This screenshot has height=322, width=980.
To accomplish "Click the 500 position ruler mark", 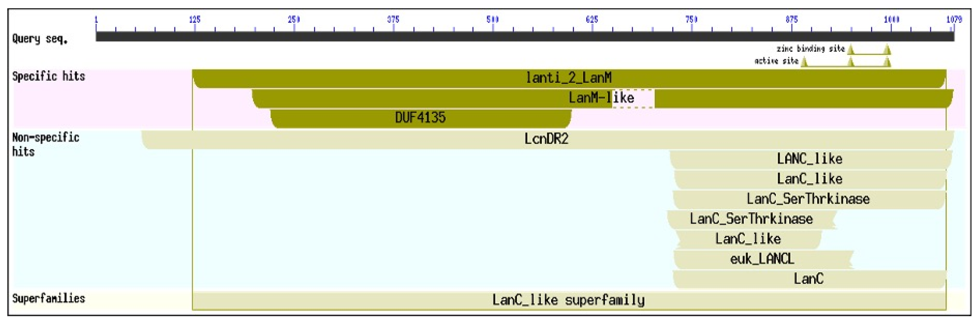I will [x=492, y=20].
